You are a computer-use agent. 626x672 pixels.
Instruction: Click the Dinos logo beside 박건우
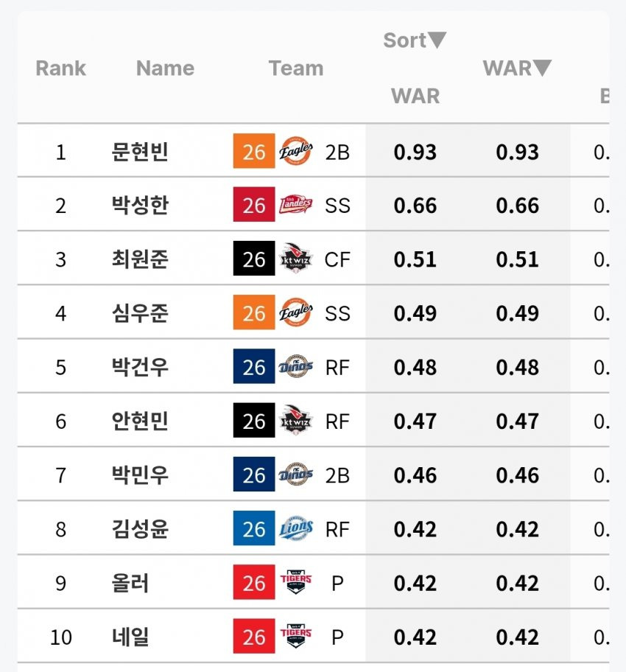pyautogui.click(x=296, y=367)
